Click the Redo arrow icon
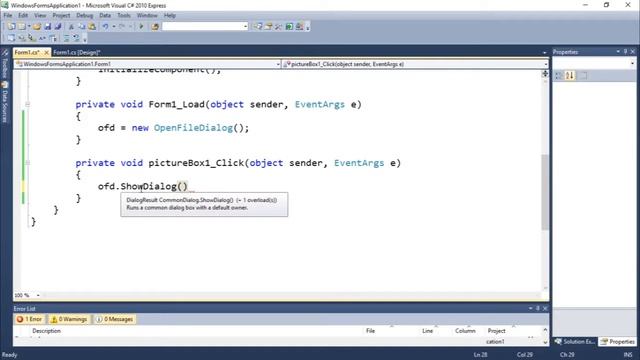 pos(122,27)
